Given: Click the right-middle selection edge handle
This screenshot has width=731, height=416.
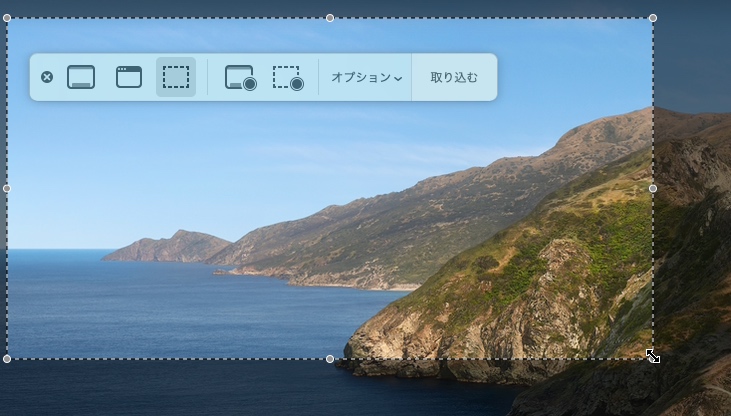Looking at the screenshot, I should (653, 188).
